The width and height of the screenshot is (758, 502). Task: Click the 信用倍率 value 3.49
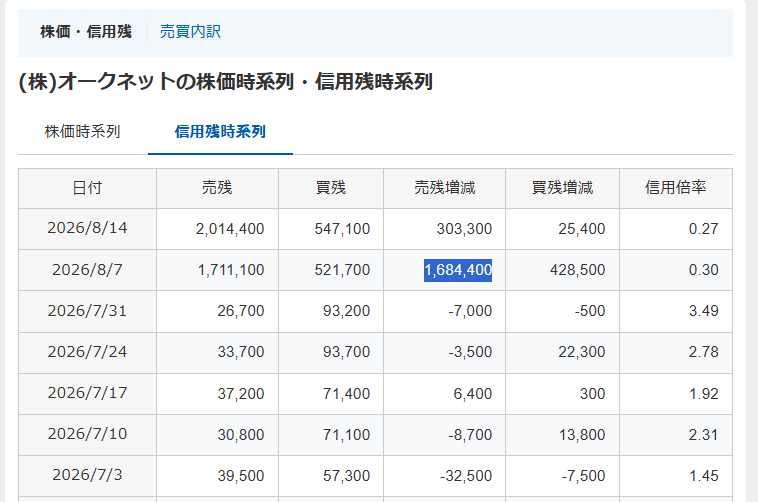(x=703, y=311)
